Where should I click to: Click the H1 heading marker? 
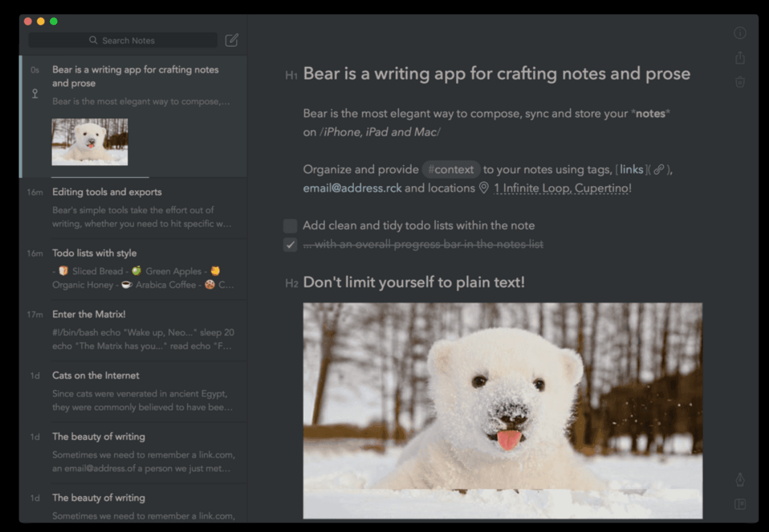point(291,75)
